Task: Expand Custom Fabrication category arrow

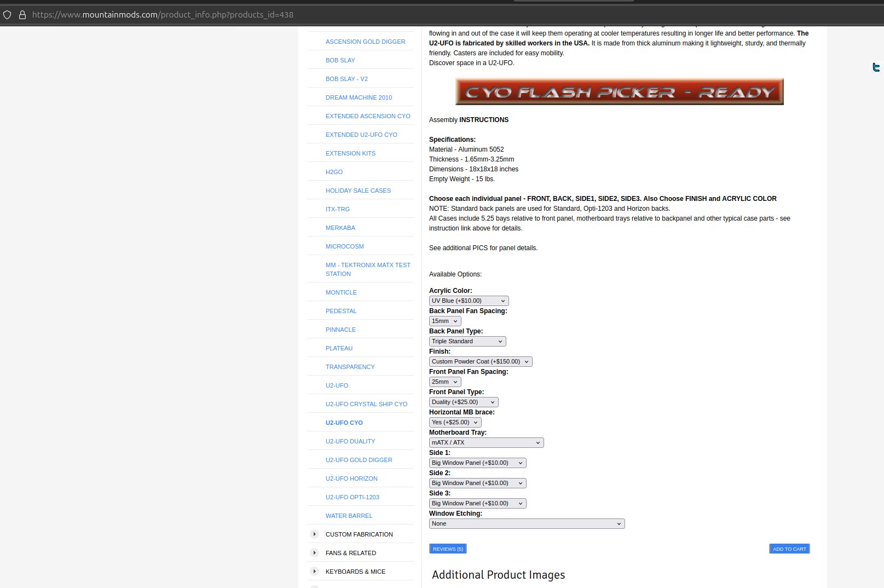Action: [314, 534]
